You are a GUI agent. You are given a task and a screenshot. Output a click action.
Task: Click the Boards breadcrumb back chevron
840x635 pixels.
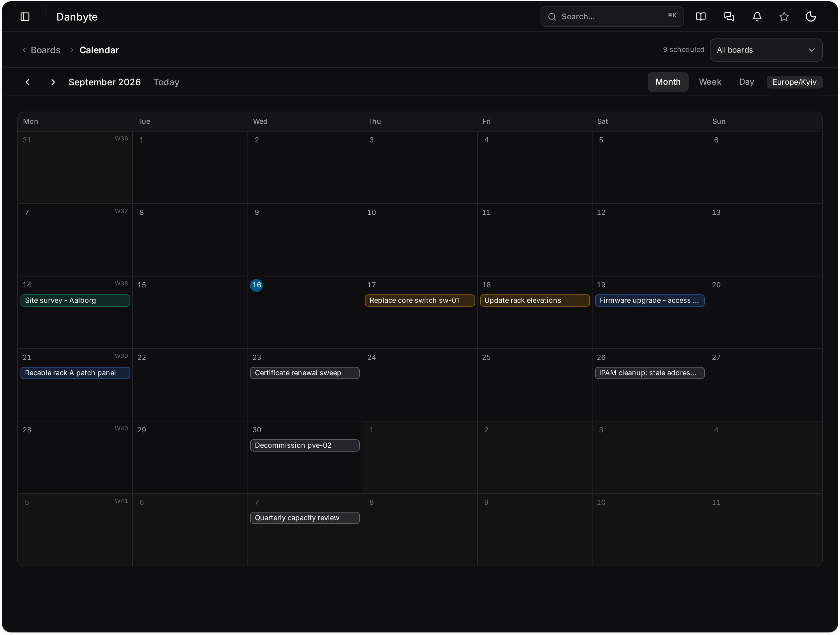[x=24, y=50]
